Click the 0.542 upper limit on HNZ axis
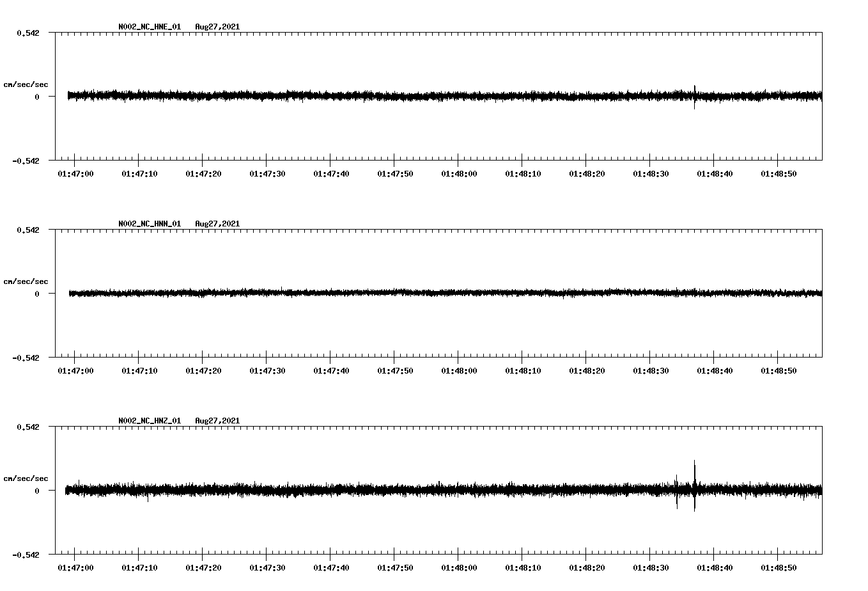 pos(28,427)
